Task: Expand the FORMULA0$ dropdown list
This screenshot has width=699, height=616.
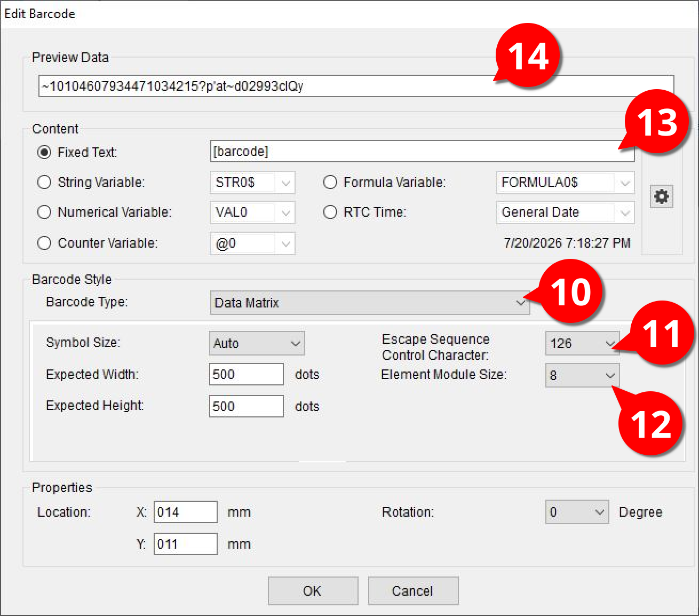Action: (565, 183)
